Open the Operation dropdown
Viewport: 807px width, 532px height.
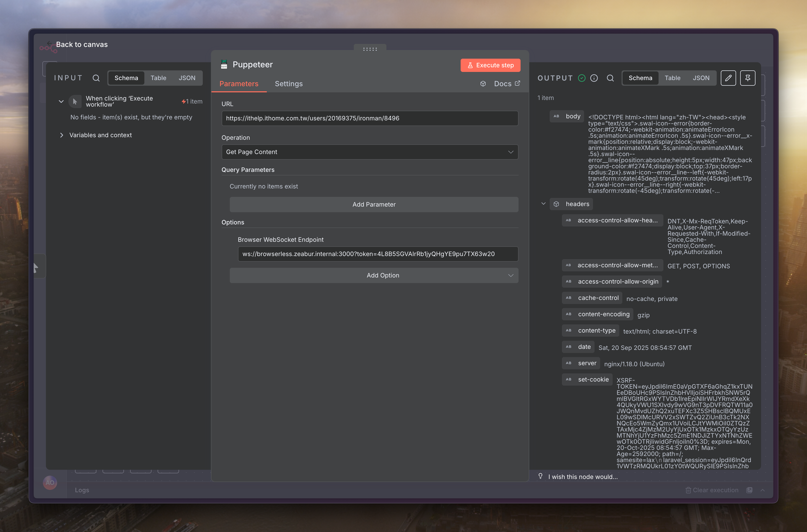click(369, 152)
